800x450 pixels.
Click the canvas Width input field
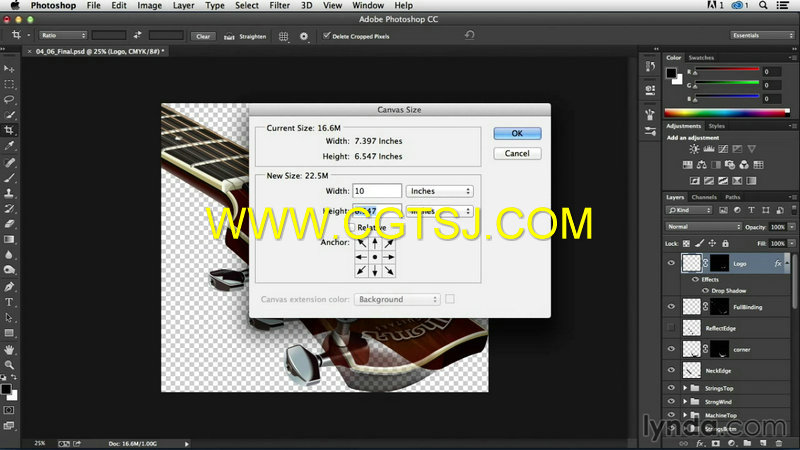click(x=377, y=191)
